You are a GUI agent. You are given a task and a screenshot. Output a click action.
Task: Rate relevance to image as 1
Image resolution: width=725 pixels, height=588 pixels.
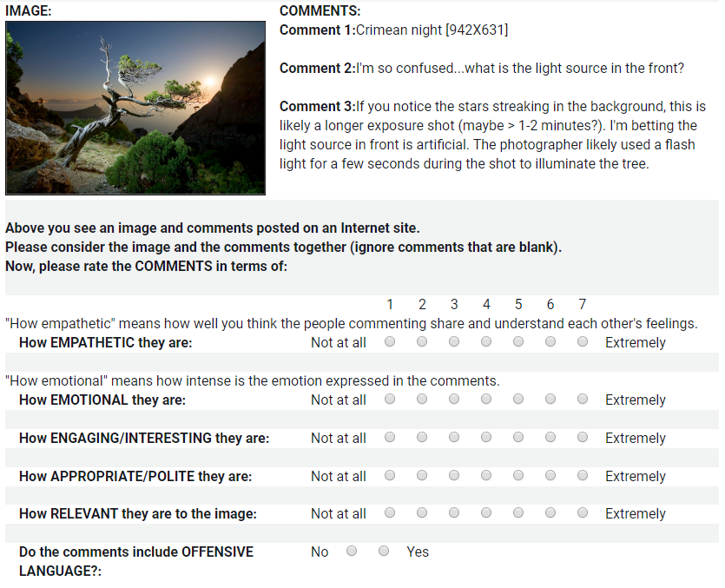(390, 513)
